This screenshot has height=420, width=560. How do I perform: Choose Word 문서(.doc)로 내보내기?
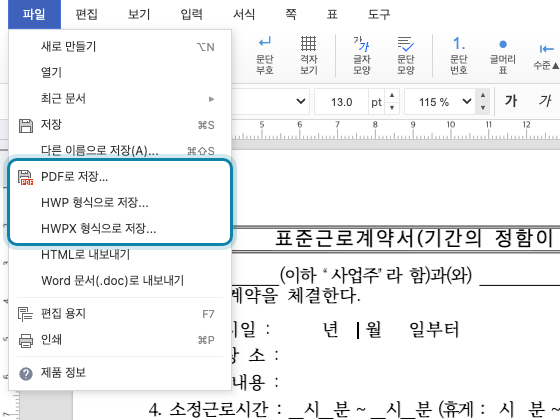[120, 281]
